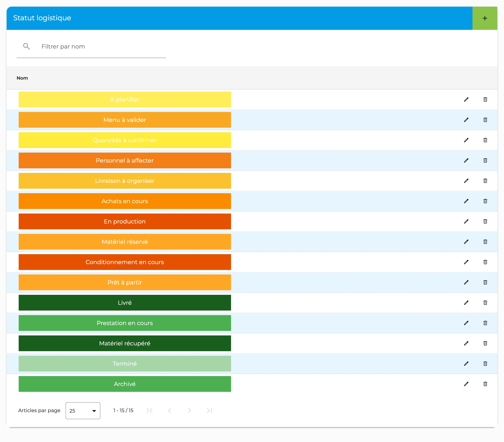Delete the Archivé status
The height and width of the screenshot is (442, 504).
(x=485, y=384)
